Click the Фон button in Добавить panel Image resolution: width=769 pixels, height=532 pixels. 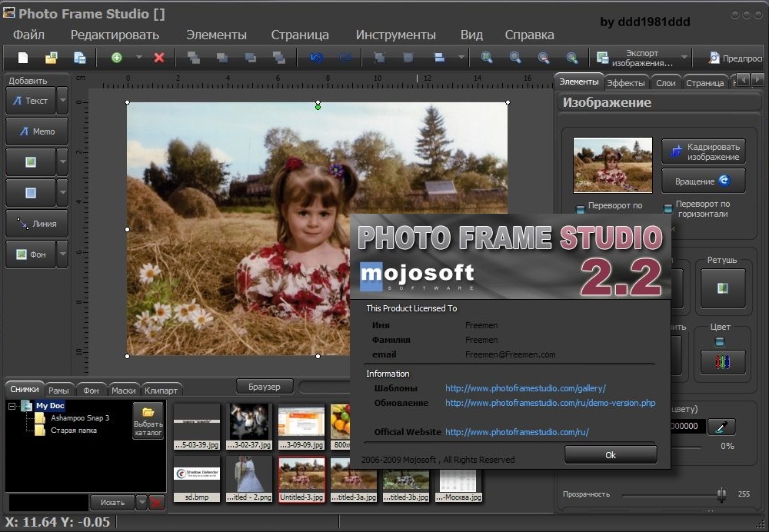point(31,254)
